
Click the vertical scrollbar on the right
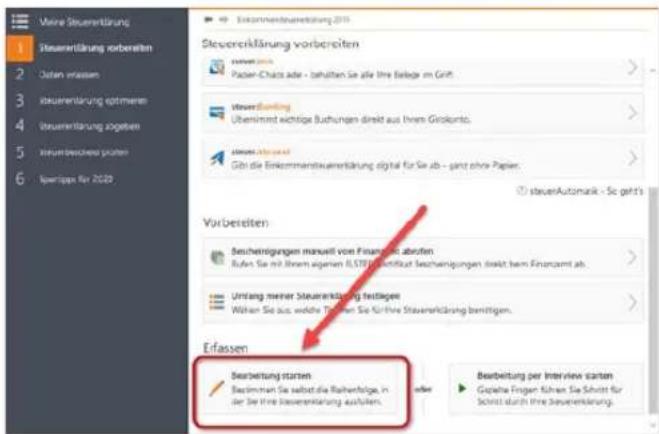point(652,300)
